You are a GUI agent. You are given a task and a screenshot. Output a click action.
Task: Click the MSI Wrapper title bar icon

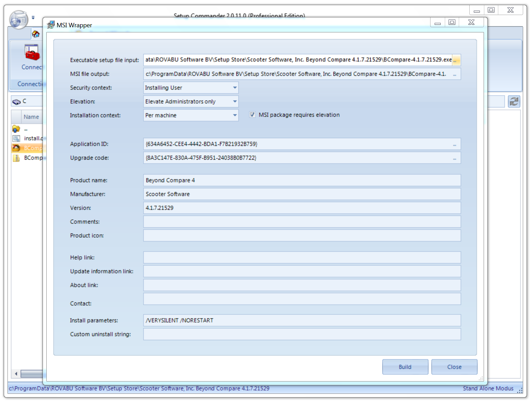51,25
